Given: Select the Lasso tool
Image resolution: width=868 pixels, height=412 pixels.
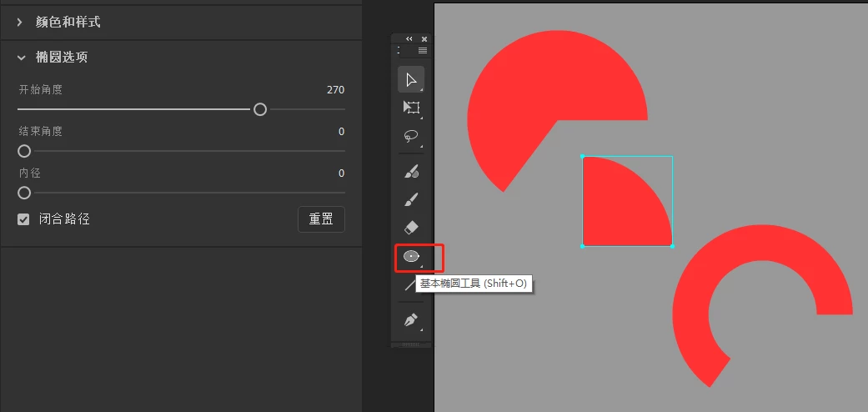Looking at the screenshot, I should (411, 136).
